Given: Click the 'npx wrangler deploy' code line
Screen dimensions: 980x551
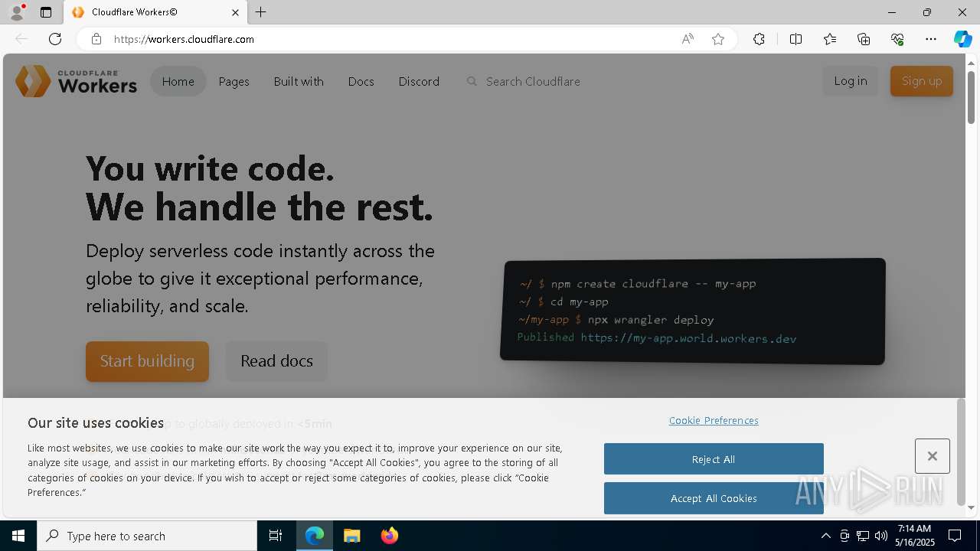Looking at the screenshot, I should click(x=616, y=320).
